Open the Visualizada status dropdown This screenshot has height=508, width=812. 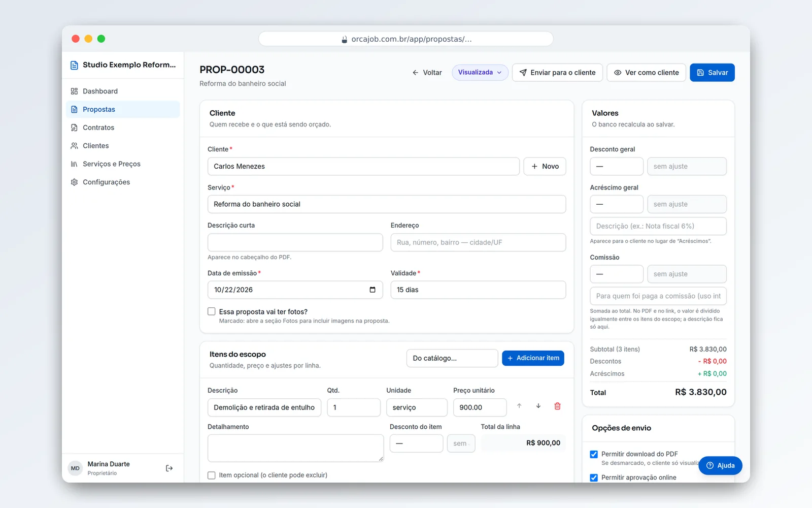[480, 73]
